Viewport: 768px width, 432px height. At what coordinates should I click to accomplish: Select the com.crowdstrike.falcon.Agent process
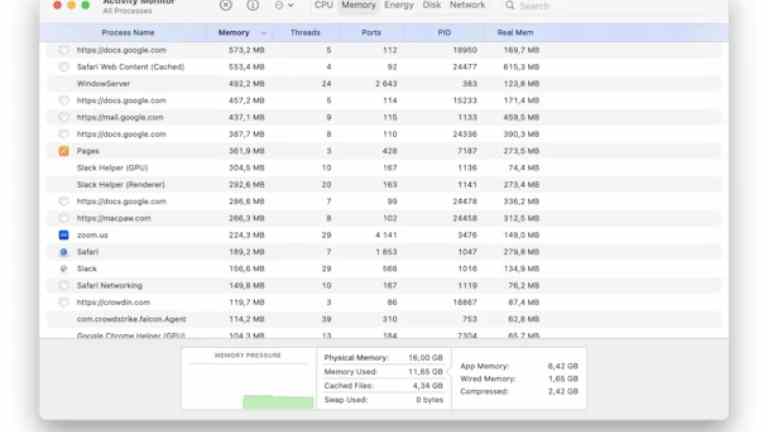(131, 319)
